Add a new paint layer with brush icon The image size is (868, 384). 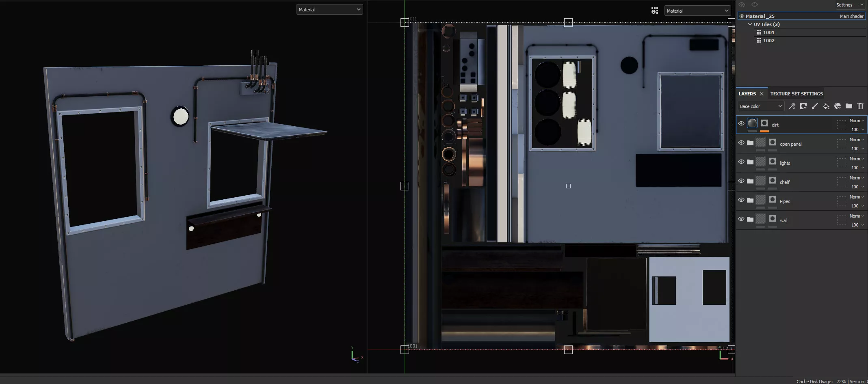point(814,106)
